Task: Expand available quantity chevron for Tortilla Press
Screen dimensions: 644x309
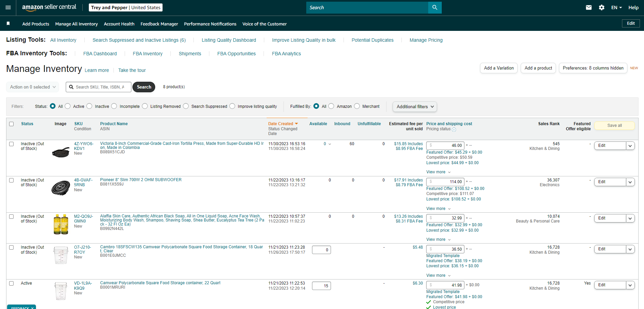Action: tap(330, 144)
